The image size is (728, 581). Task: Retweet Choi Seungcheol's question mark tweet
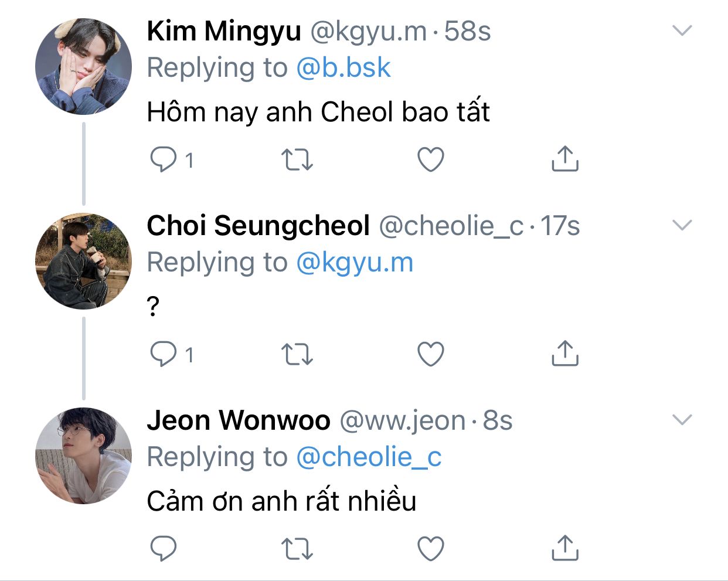[297, 354]
